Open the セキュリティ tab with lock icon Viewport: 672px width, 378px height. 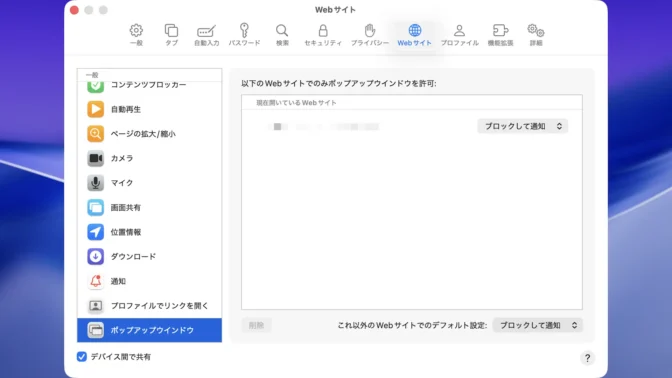click(323, 35)
